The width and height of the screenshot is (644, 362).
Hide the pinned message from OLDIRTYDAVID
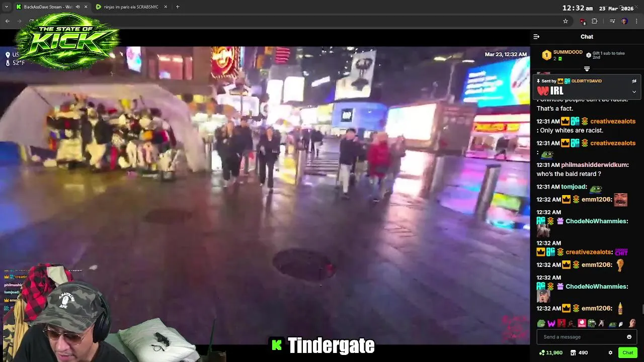(634, 81)
